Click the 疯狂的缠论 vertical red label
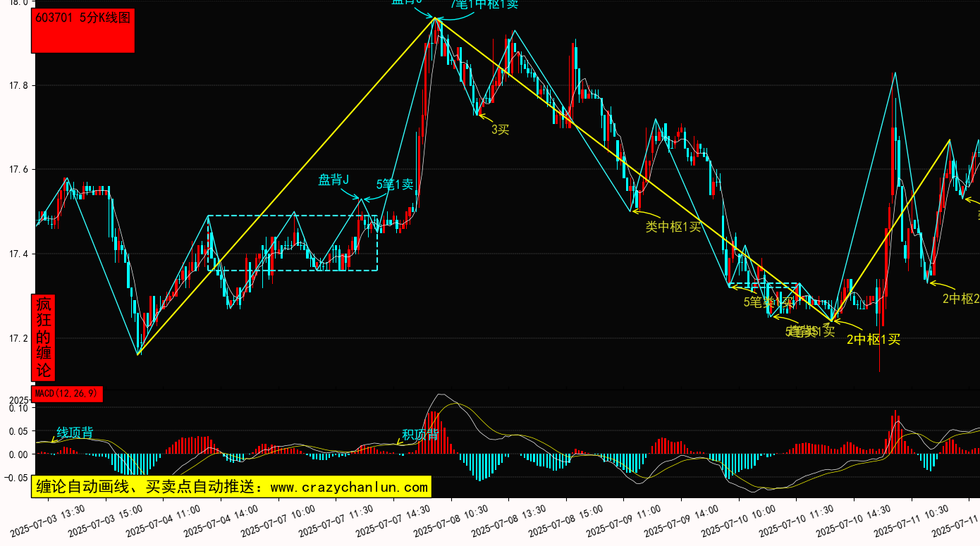Screen dimensions: 980x546 (44, 337)
